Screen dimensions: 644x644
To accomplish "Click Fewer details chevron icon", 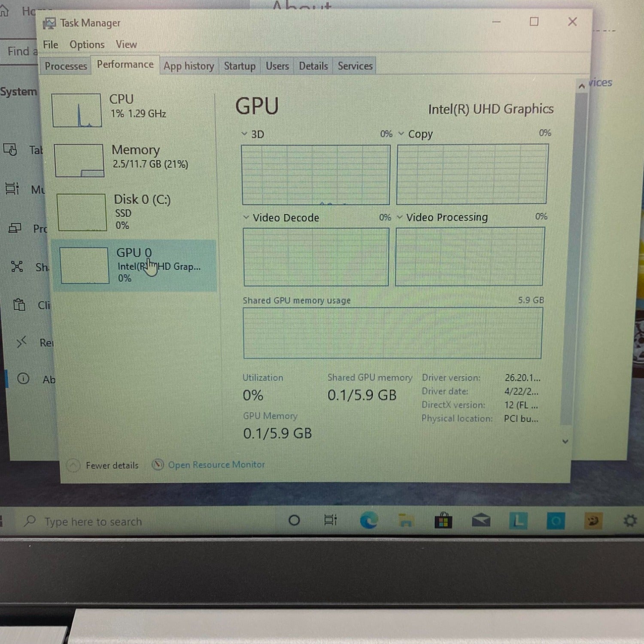I will pos(73,465).
